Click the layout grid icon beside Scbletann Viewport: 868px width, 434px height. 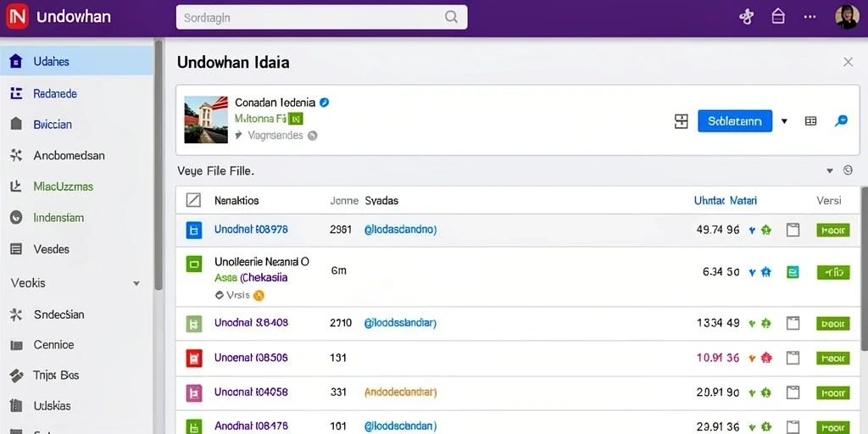tap(681, 121)
